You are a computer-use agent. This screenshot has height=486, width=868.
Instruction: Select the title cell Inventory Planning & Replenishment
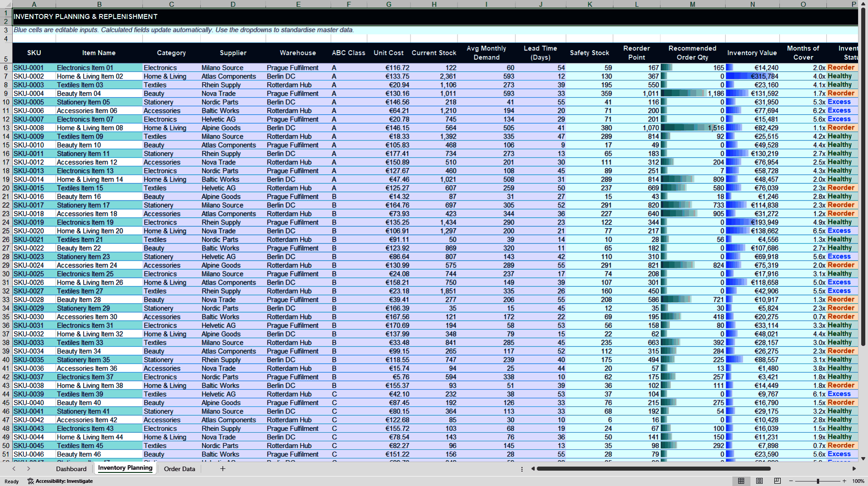tap(435, 17)
